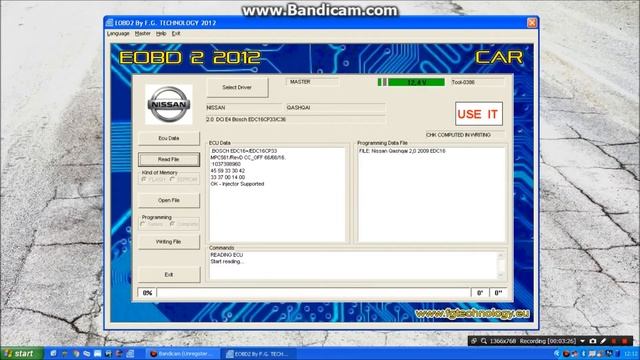Click the 0% progress percentage box

[147, 293]
